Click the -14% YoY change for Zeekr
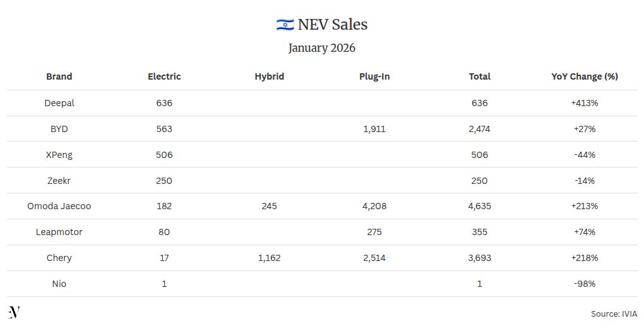This screenshot has width=644, height=328. 585,181
